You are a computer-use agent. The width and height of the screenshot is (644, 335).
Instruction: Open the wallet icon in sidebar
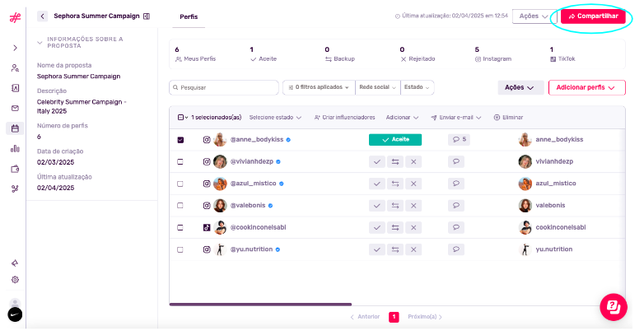[15, 169]
